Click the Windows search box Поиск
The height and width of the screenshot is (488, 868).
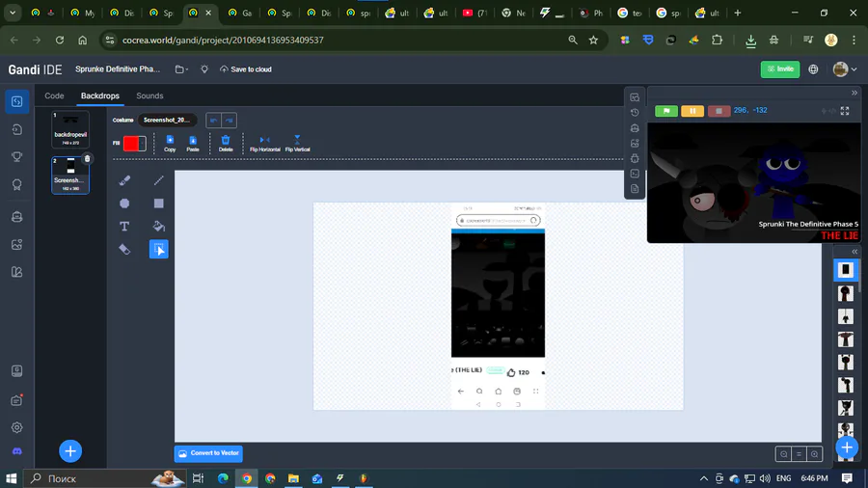pyautogui.click(x=105, y=478)
